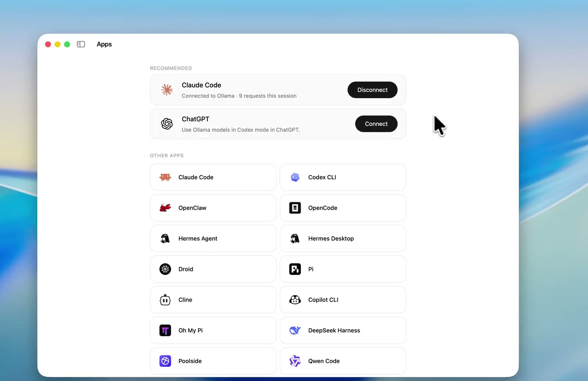Click the OpenCode square icon
This screenshot has width=588, height=381.
coord(295,208)
